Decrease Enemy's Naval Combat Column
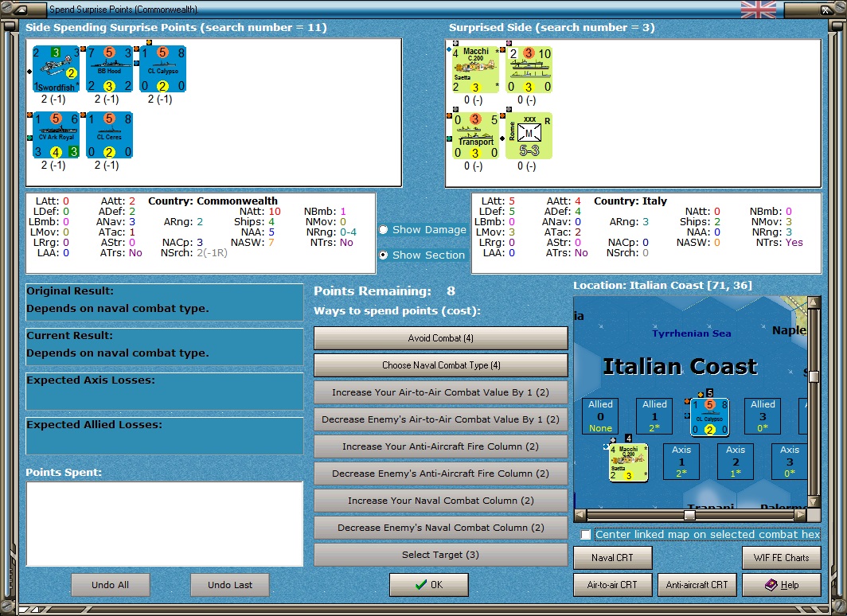 (441, 528)
